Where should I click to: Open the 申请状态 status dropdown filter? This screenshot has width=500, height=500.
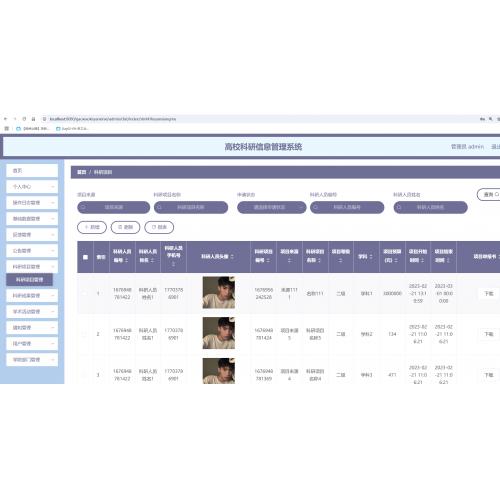tap(272, 207)
